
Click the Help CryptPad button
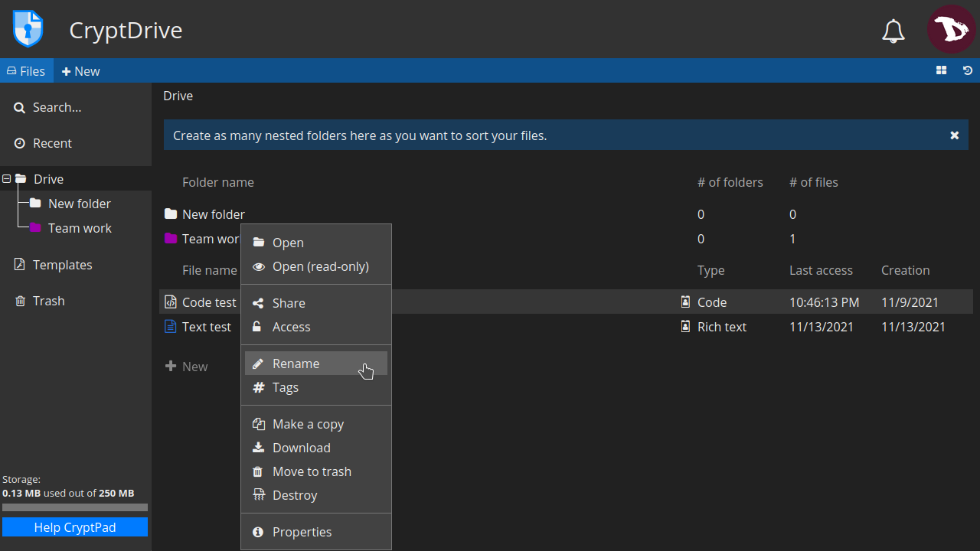click(75, 527)
